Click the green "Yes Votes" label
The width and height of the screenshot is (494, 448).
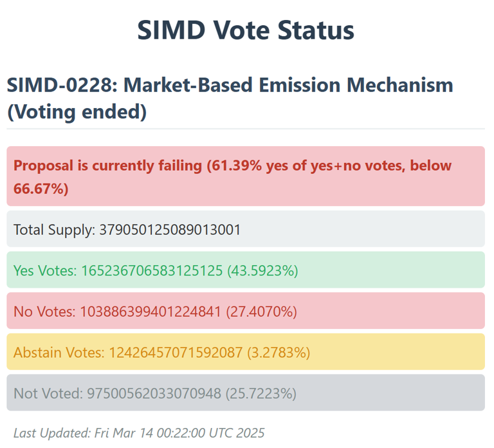(45, 270)
